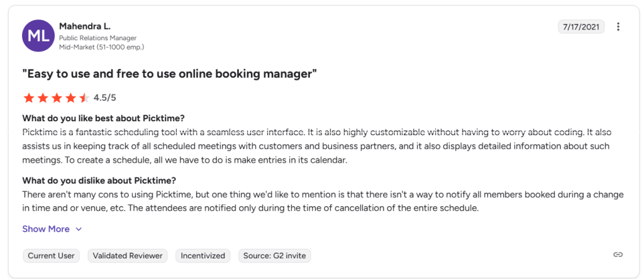This screenshot has height=279, width=644.
Task: Select the Current User tag
Action: (x=52, y=256)
